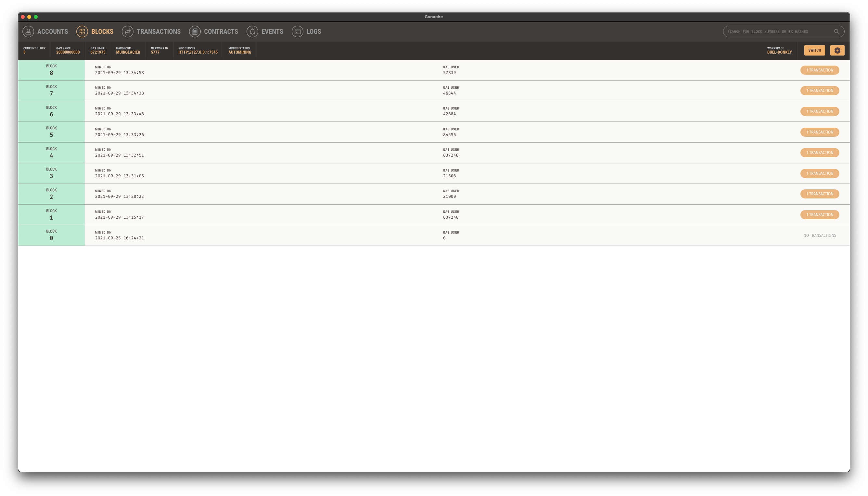Switch to the Contracts tab label
The width and height of the screenshot is (868, 496).
[221, 31]
